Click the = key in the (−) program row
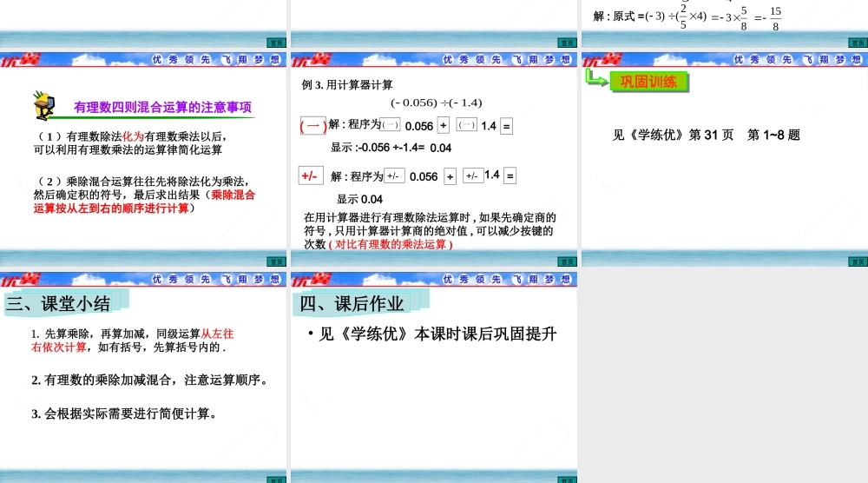The height and width of the screenshot is (483, 868). (506, 126)
